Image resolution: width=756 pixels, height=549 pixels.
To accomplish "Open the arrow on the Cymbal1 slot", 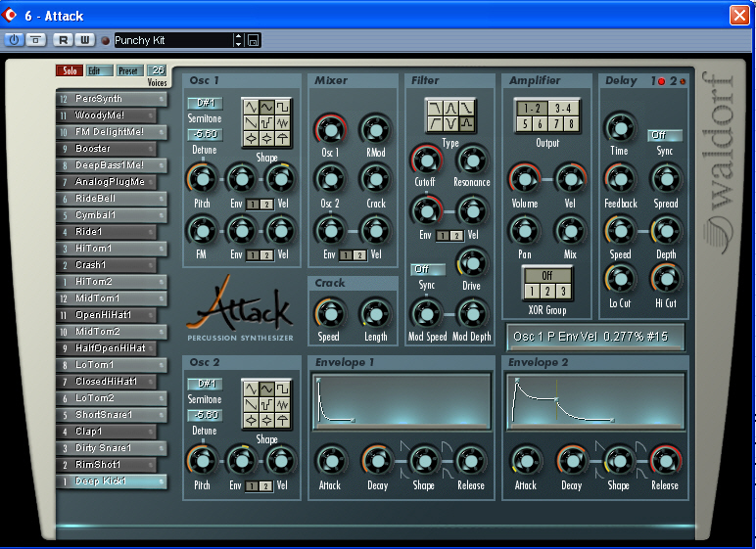I will pos(162,215).
